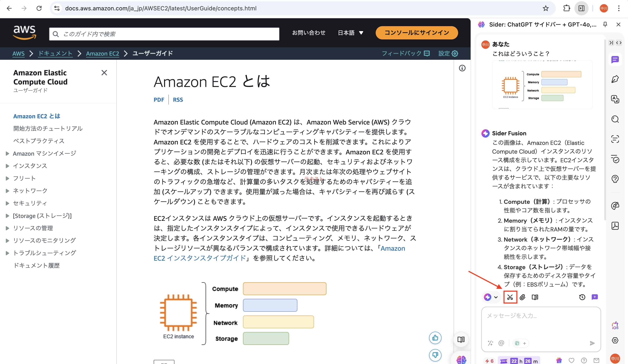The image size is (628, 364).
Task: Expand the フリート section
Action: pyautogui.click(x=7, y=178)
